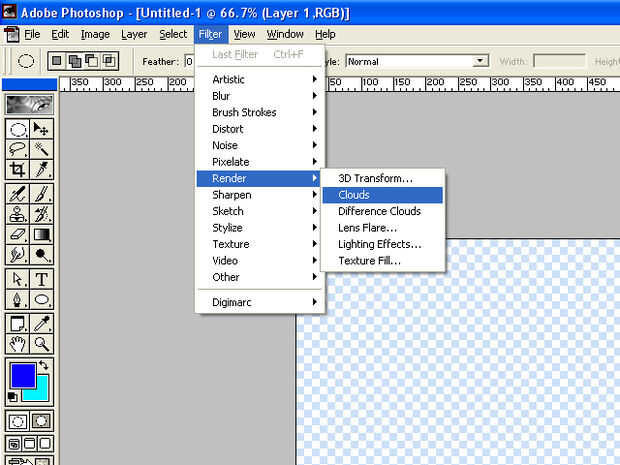Enable Subtract from Selection mode
The image size is (620, 465).
tap(92, 61)
